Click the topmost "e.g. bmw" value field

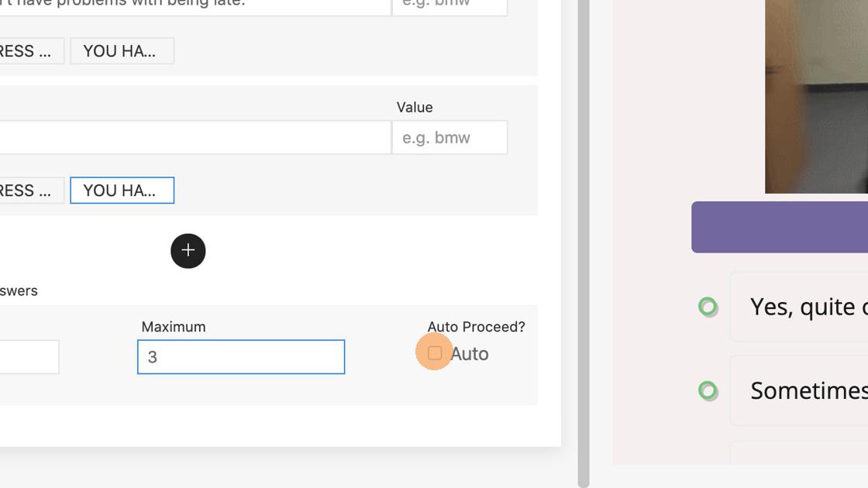pos(449,6)
